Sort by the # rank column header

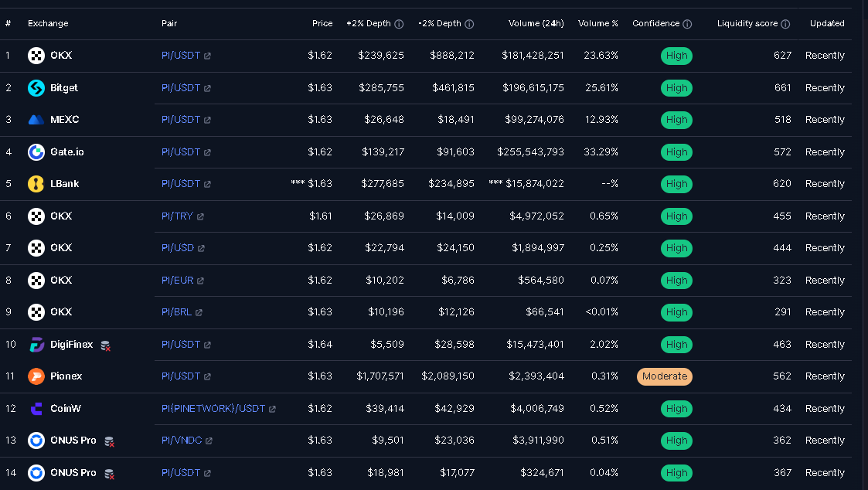point(8,23)
